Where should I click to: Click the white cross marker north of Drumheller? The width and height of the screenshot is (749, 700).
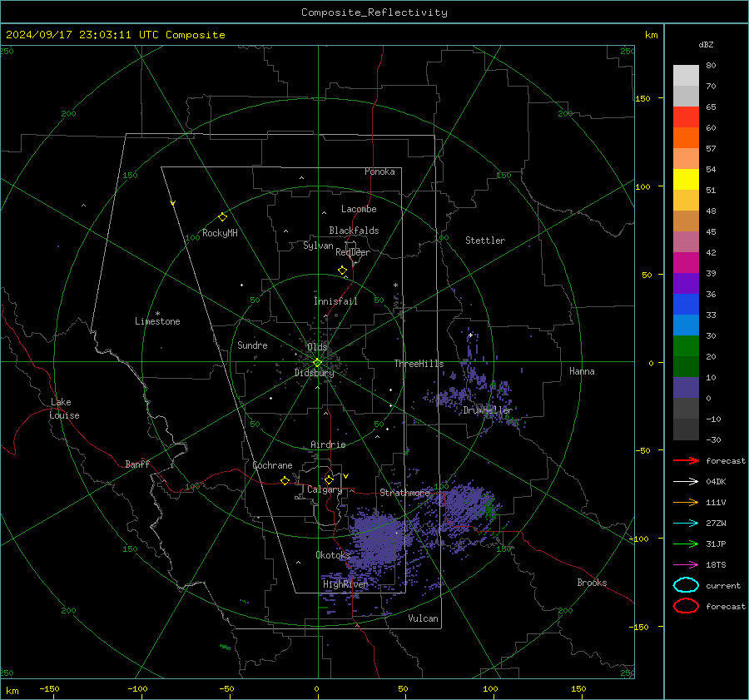[470, 335]
